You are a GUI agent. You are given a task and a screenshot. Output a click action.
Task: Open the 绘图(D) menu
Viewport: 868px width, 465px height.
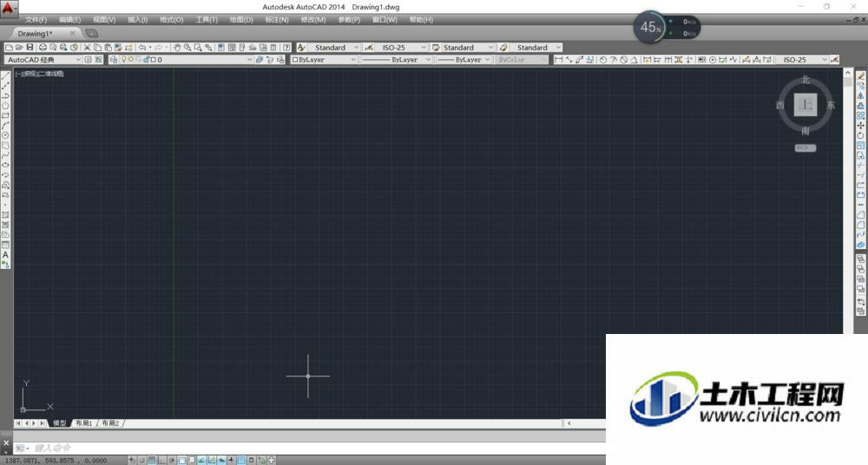[241, 20]
